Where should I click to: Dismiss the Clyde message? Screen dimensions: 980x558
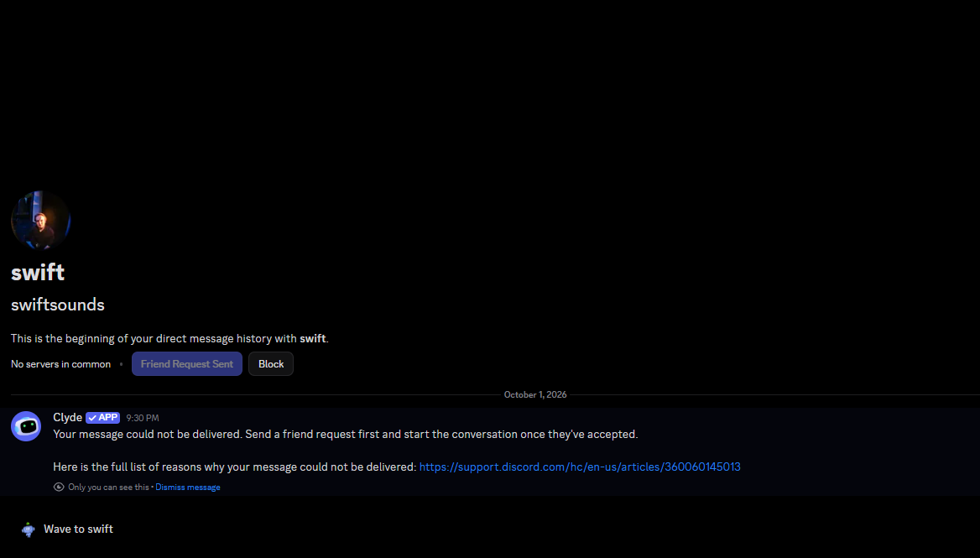pyautogui.click(x=187, y=488)
